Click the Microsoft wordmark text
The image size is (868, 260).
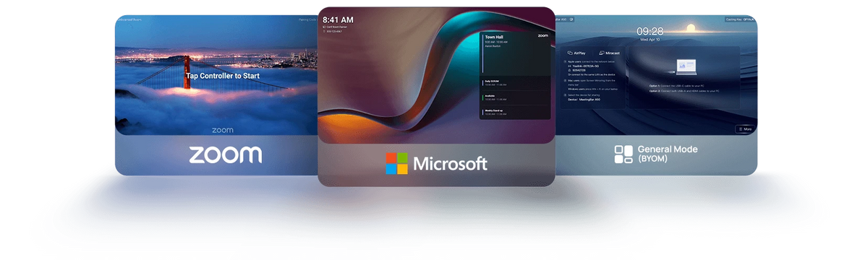(x=450, y=164)
